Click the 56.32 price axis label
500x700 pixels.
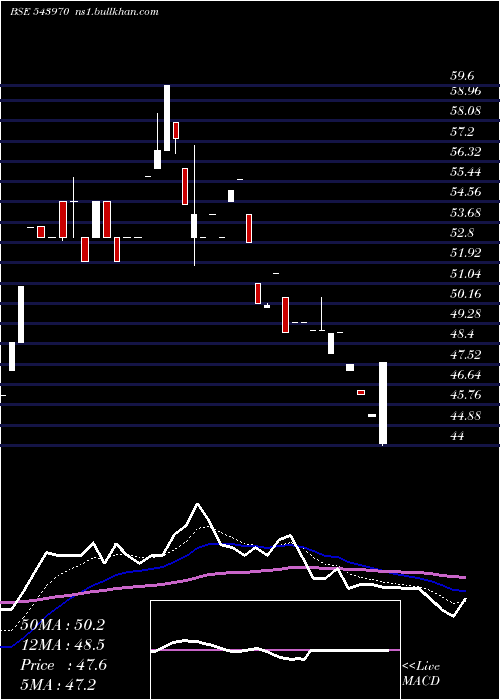pyautogui.click(x=466, y=151)
